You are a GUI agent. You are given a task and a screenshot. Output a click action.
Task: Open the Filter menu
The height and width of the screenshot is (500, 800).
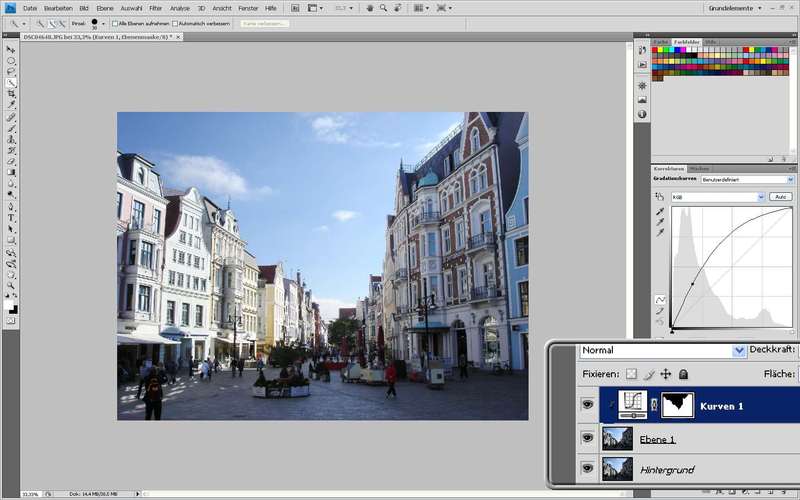155,7
